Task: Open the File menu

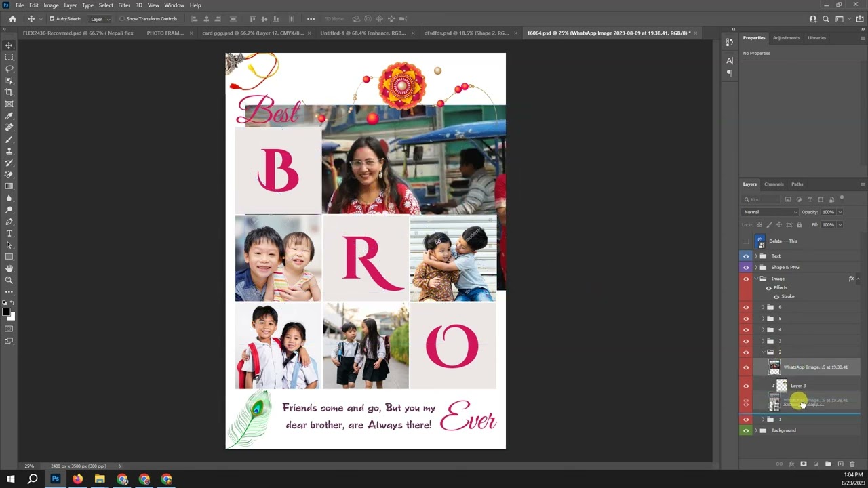Action: (x=20, y=5)
